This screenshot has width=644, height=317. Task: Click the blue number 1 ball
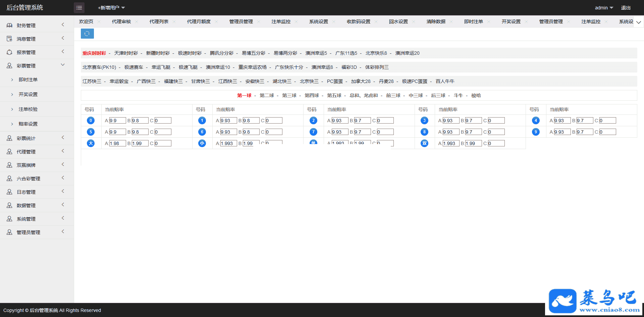coord(202,121)
